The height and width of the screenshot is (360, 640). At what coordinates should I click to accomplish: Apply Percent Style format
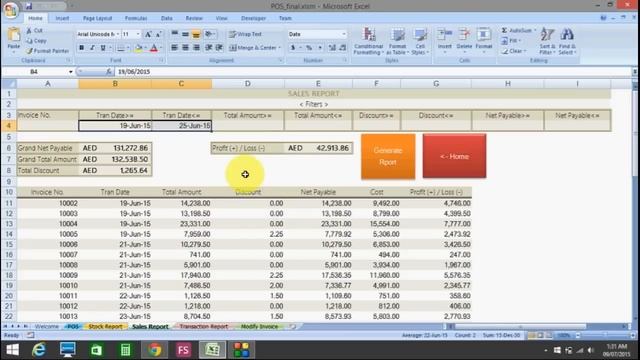tap(309, 48)
